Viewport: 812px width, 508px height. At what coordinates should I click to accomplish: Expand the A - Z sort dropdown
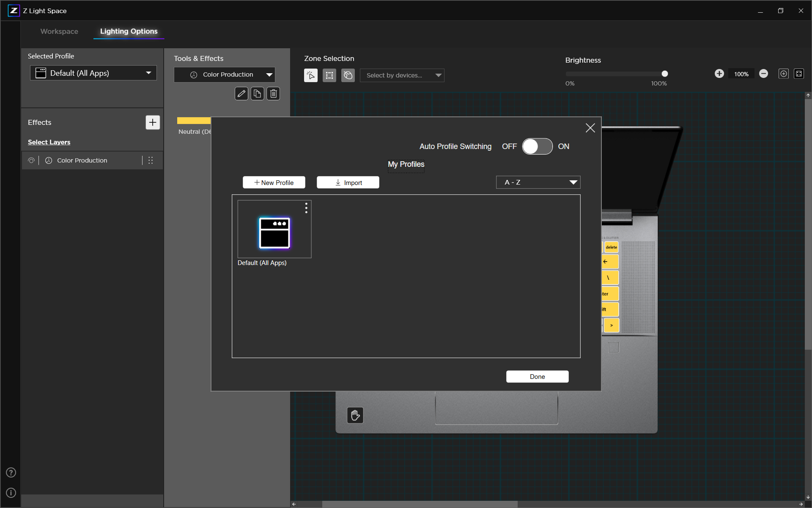(x=538, y=182)
